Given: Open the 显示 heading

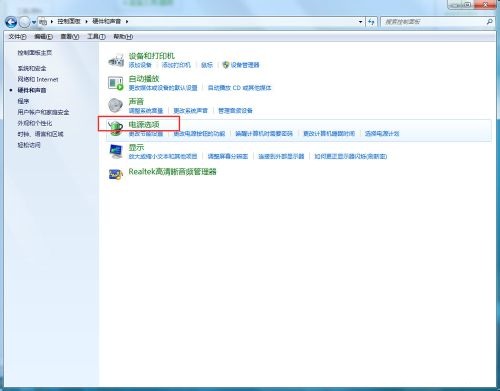Looking at the screenshot, I should tap(136, 147).
